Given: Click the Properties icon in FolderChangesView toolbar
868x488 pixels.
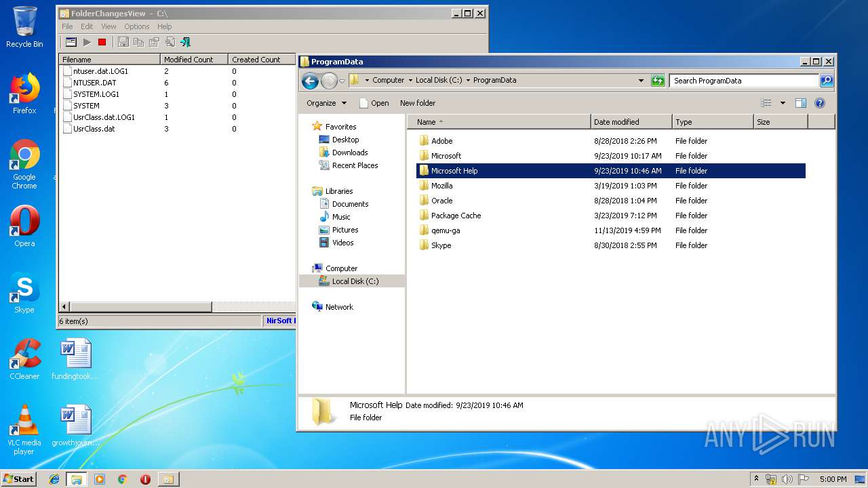Looking at the screenshot, I should pos(154,42).
